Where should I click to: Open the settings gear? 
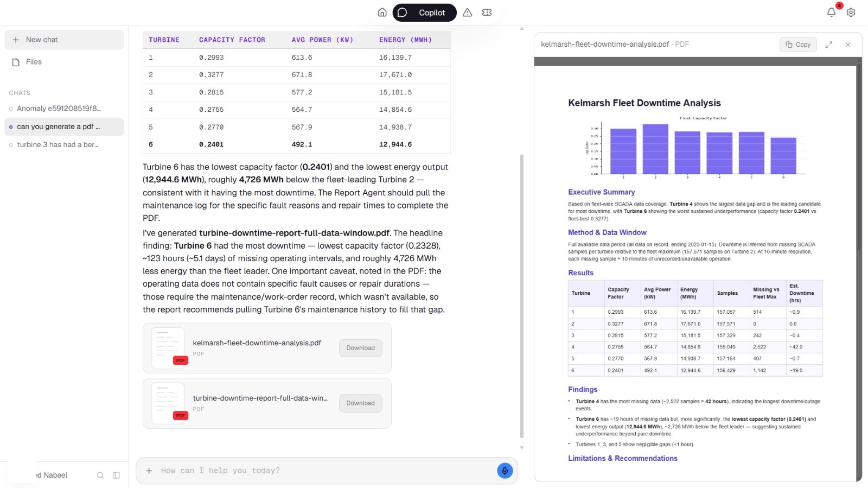pyautogui.click(x=851, y=12)
